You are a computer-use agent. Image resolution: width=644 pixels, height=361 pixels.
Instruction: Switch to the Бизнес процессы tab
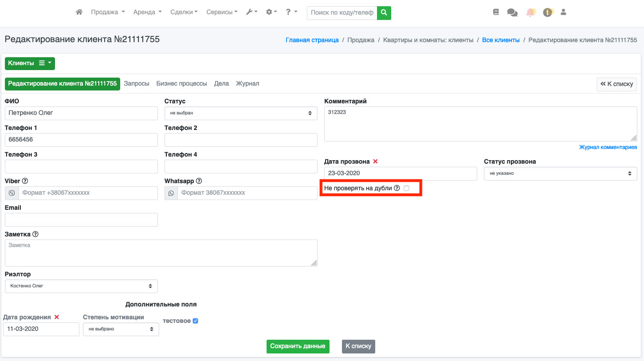coord(181,83)
